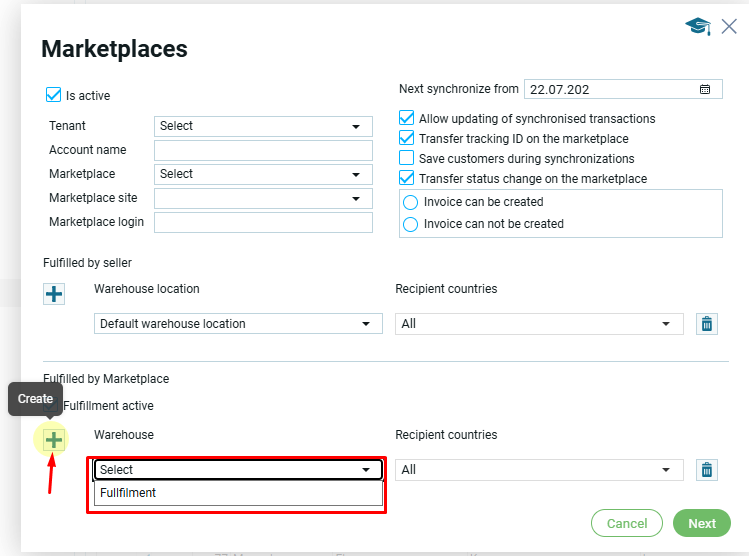Click the Next button
Image resolution: width=749 pixels, height=556 pixels.
[x=701, y=523]
